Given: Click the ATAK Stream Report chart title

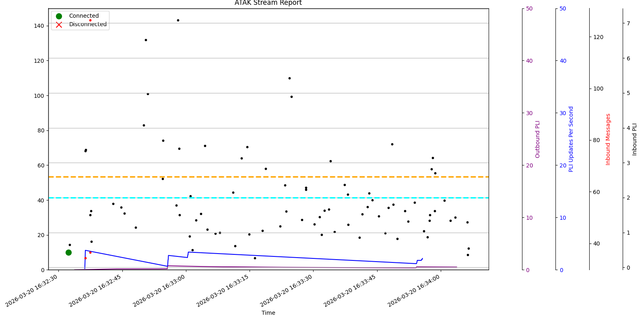Looking at the screenshot, I should (x=268, y=3).
